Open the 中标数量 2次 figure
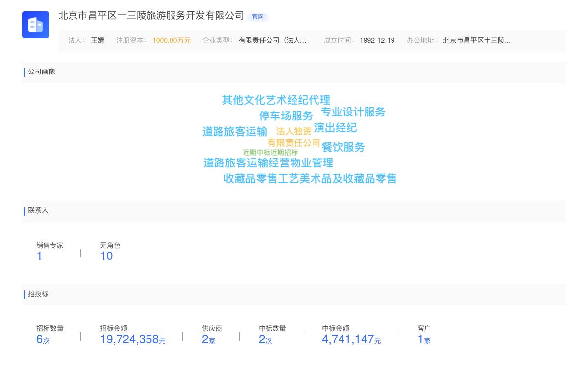The width and height of the screenshot is (588, 368). [x=265, y=339]
